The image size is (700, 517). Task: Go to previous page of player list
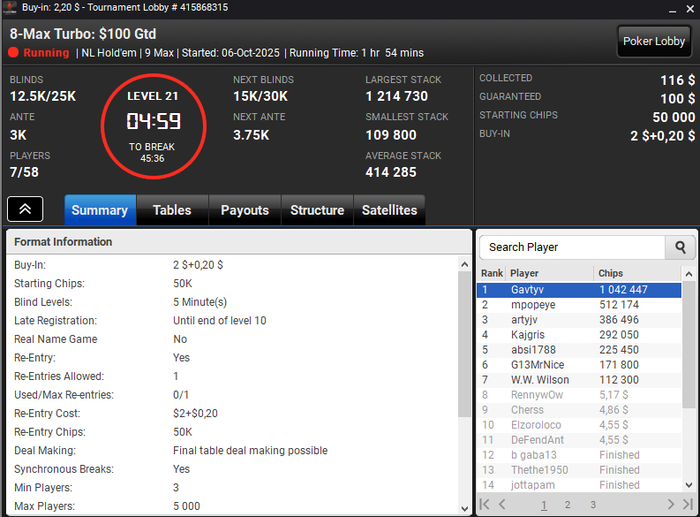coord(502,504)
